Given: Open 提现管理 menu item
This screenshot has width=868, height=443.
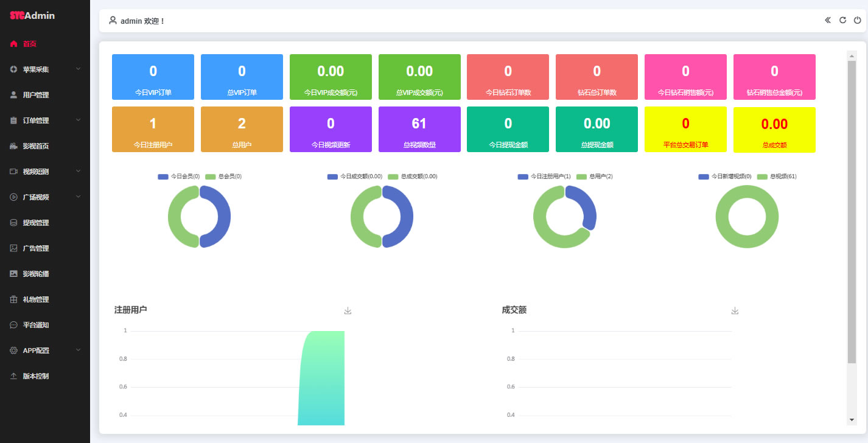Looking at the screenshot, I should pos(35,223).
